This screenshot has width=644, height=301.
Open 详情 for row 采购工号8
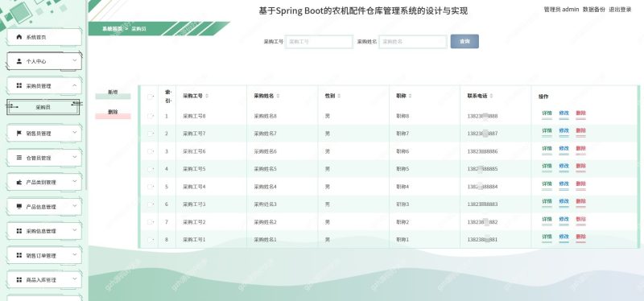tap(547, 113)
